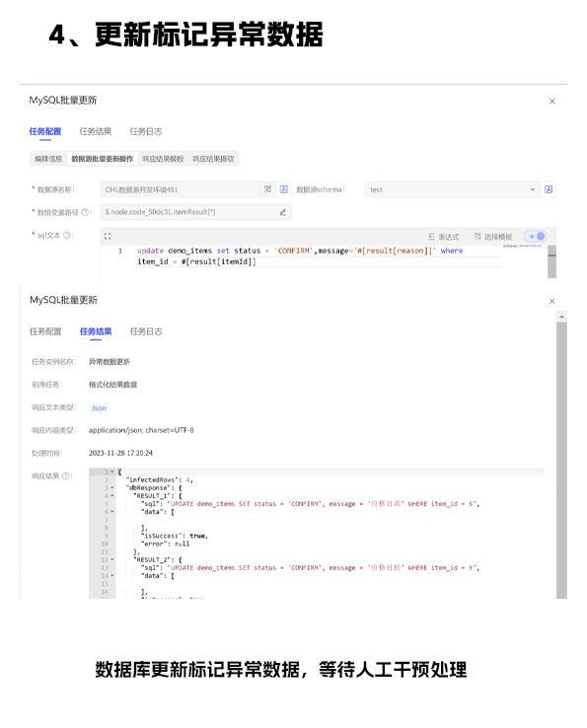
Task: Open the data source picker icon beside CHL数据源
Action: 268,189
